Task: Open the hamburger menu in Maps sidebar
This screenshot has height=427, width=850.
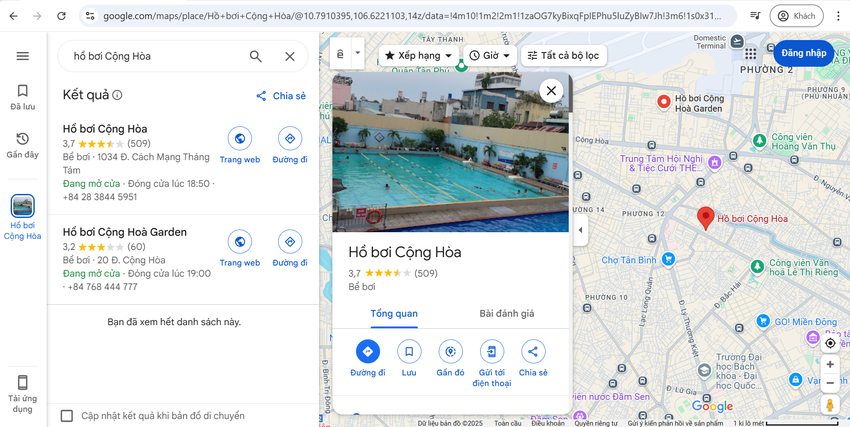Action: [23, 56]
